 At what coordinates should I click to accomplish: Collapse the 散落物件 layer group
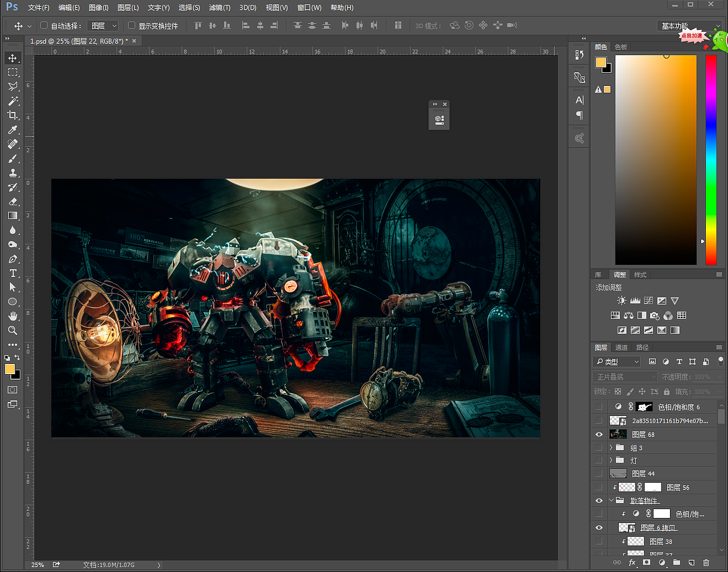(x=611, y=500)
